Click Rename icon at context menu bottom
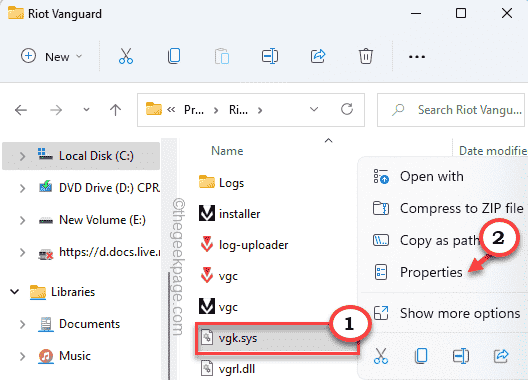The height and width of the screenshot is (380, 528). coord(461,356)
